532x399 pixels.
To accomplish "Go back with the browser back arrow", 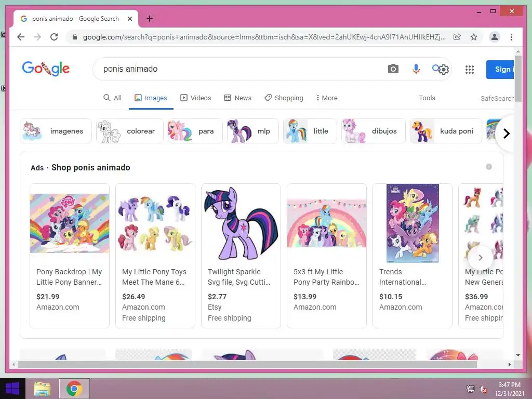I will tap(21, 37).
